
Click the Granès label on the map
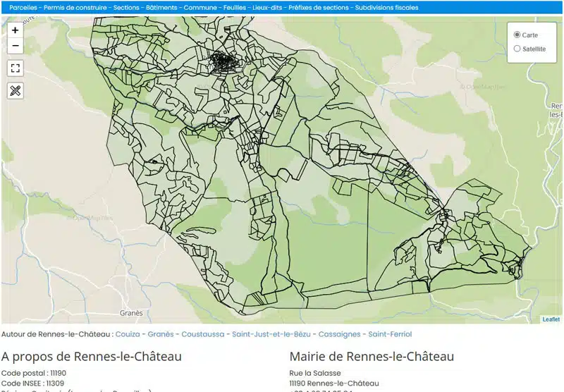click(131, 313)
